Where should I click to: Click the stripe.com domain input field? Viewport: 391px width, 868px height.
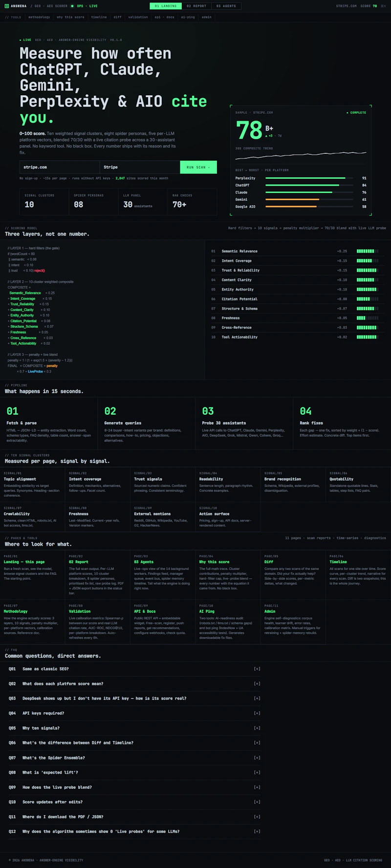60,167
